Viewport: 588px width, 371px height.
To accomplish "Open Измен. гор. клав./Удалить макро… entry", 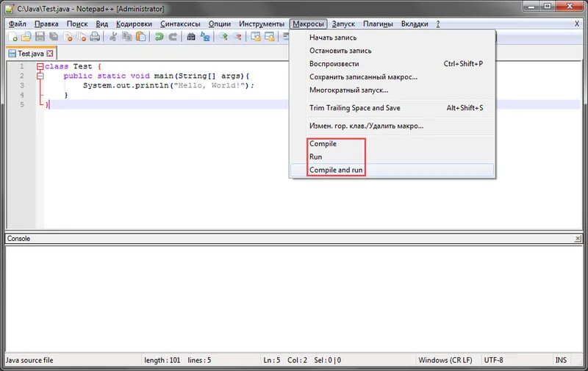I will [392, 126].
